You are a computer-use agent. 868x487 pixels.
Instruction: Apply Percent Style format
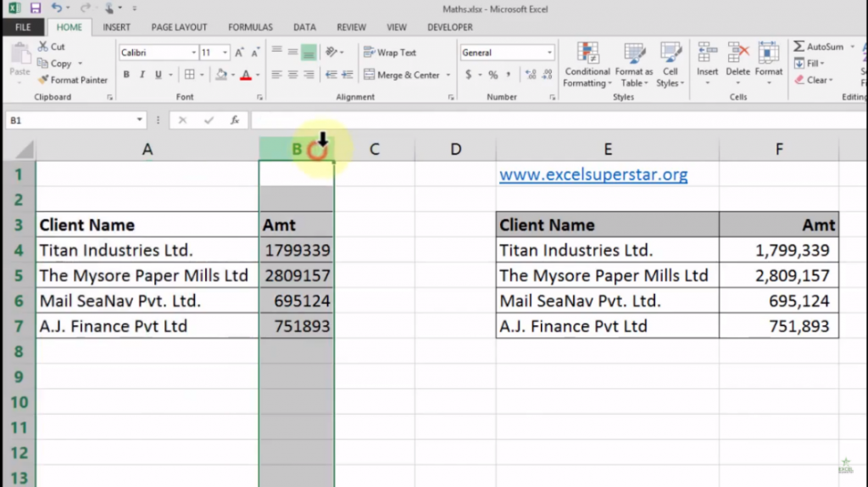click(492, 75)
